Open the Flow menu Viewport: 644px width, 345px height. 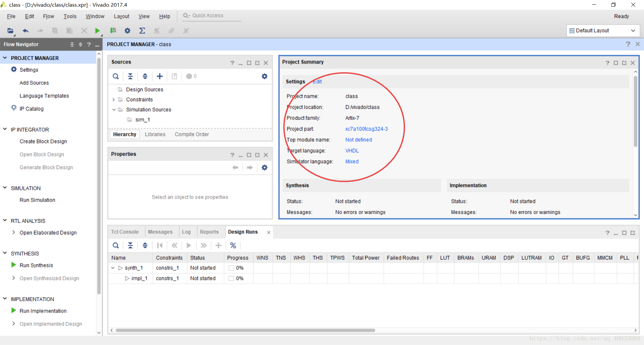tap(48, 16)
